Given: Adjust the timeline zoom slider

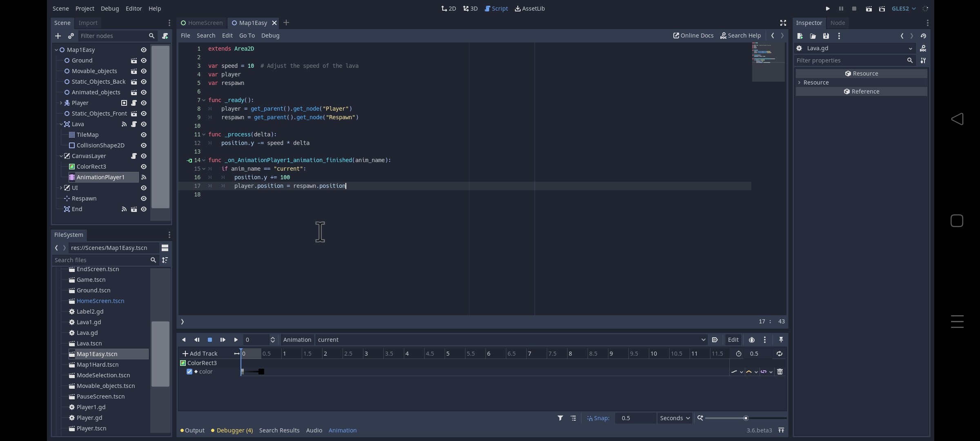Looking at the screenshot, I should [x=746, y=418].
